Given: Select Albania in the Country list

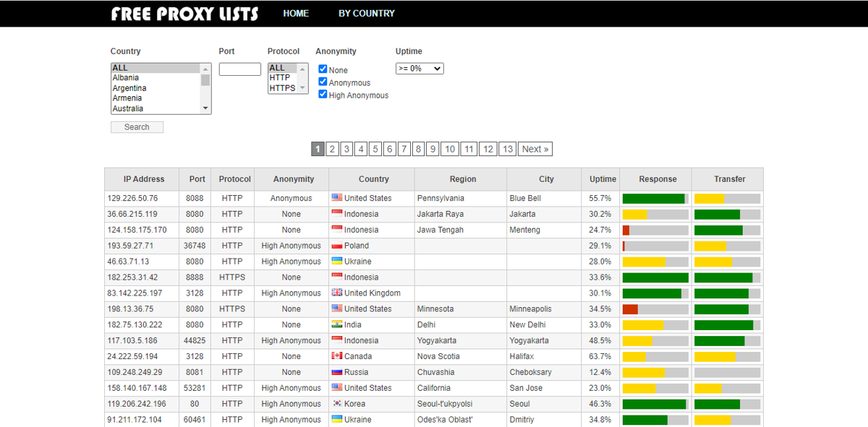Looking at the screenshot, I should [x=125, y=77].
